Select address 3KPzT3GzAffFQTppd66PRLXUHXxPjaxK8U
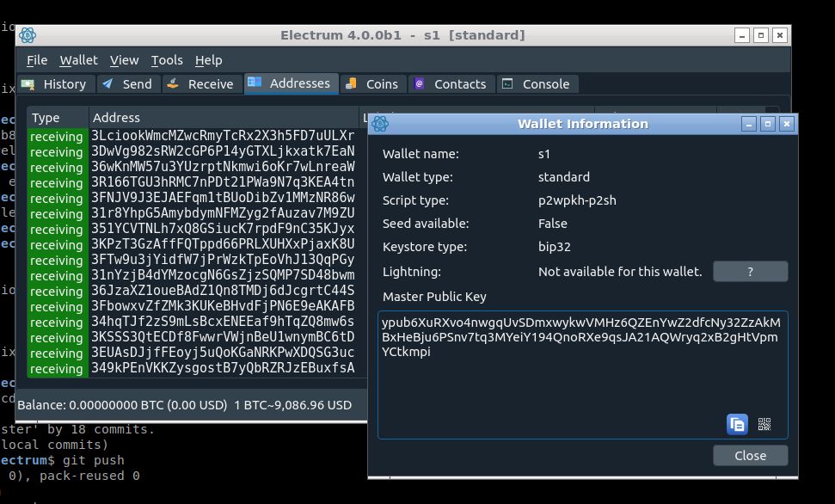Viewport: 835px width, 504px height. [223, 244]
